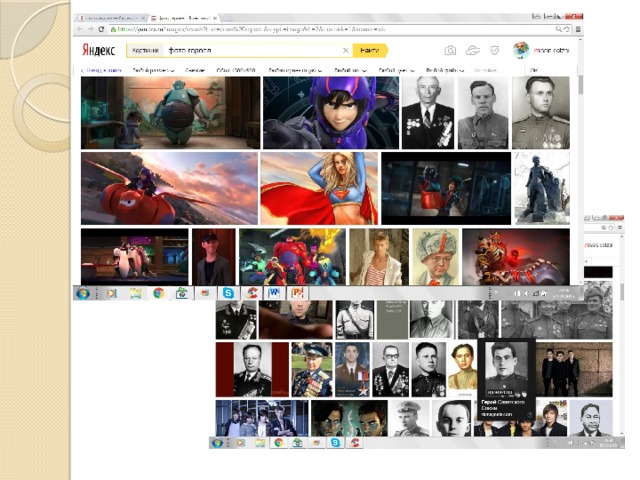Click the back link at filter row start
Viewport: 640px width, 480px height.
101,70
